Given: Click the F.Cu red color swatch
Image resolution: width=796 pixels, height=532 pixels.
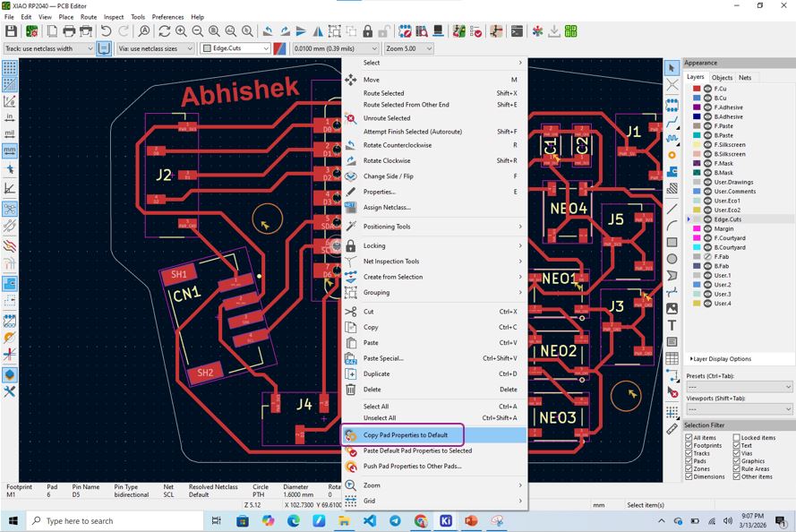Looking at the screenshot, I should click(x=697, y=89).
